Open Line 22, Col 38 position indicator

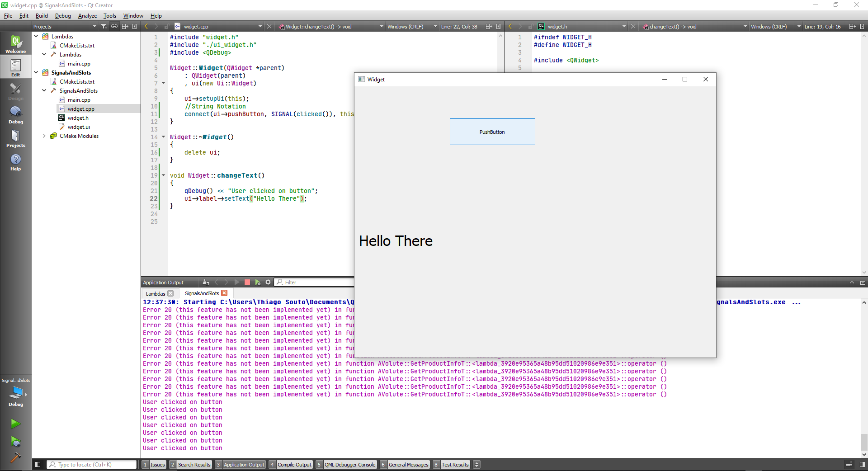coord(459,27)
